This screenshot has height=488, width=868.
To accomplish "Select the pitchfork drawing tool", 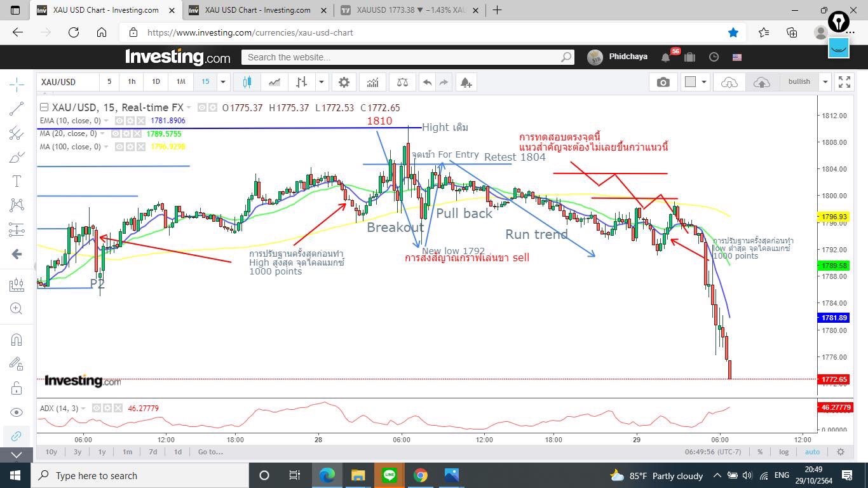I will tap(17, 133).
